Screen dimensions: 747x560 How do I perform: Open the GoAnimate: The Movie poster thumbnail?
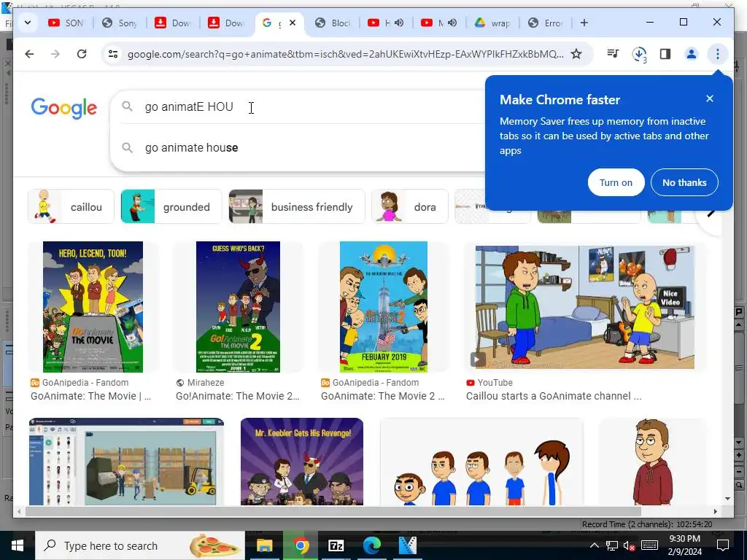pyautogui.click(x=93, y=307)
